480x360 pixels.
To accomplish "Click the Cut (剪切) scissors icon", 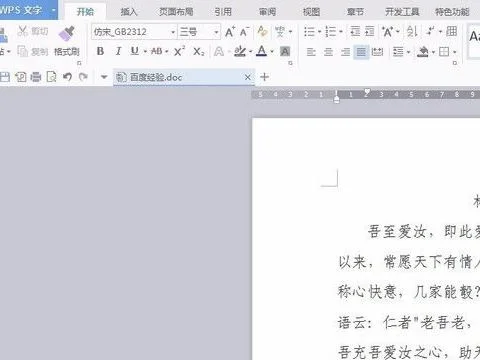I will (23, 31).
